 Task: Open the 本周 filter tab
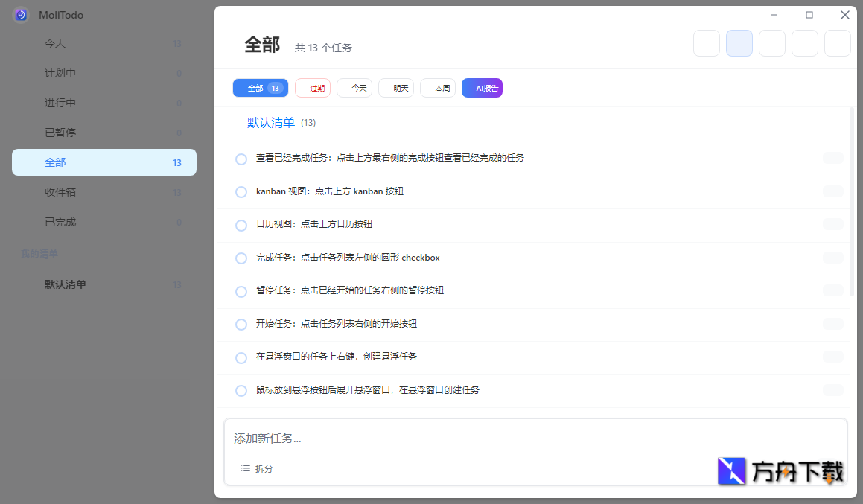[437, 88]
